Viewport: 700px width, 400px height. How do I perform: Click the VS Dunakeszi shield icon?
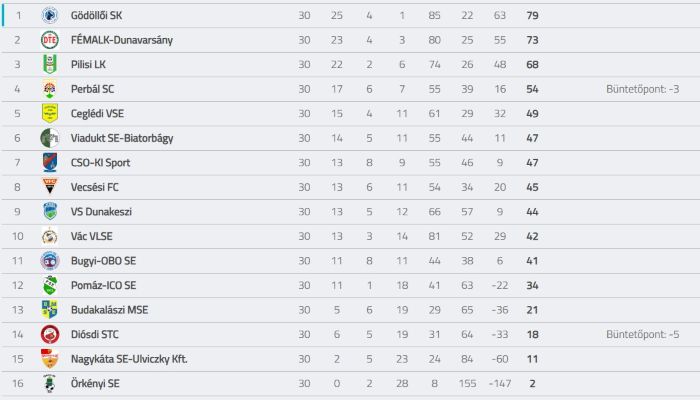click(50, 212)
